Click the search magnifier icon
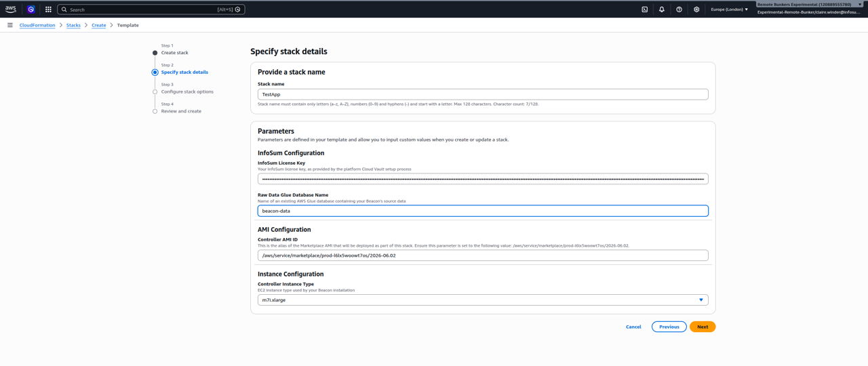 coord(64,9)
